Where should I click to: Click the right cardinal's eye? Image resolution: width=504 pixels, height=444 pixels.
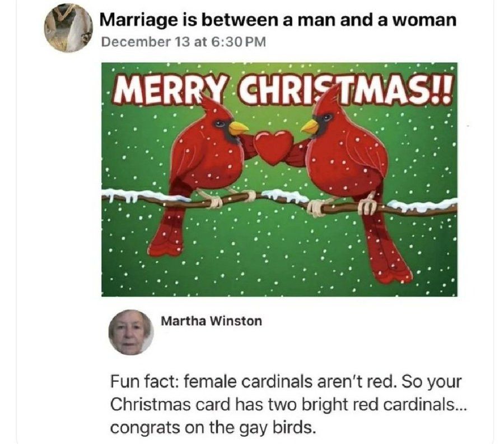click(327, 117)
